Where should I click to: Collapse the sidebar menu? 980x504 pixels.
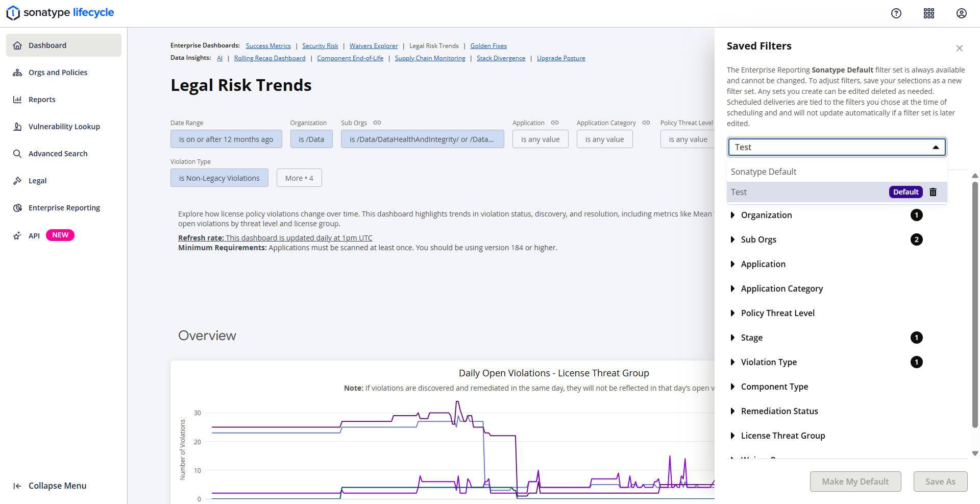pyautogui.click(x=50, y=486)
